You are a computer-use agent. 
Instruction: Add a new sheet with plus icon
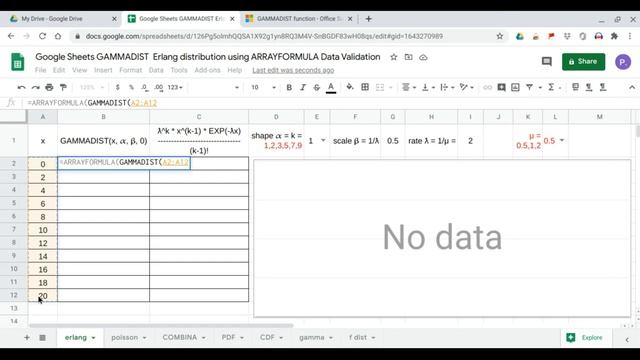27,338
